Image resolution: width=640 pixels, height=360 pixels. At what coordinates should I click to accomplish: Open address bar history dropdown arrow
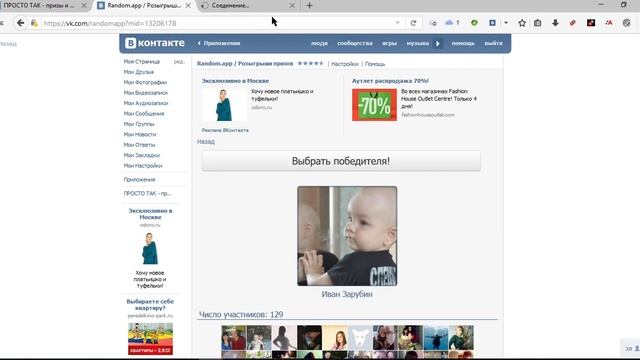(398, 23)
